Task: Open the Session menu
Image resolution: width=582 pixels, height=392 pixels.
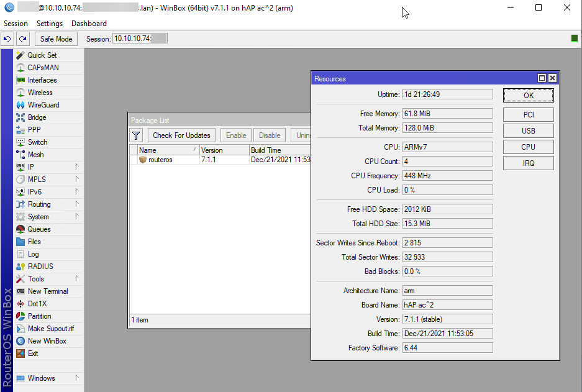Action: [x=16, y=24]
